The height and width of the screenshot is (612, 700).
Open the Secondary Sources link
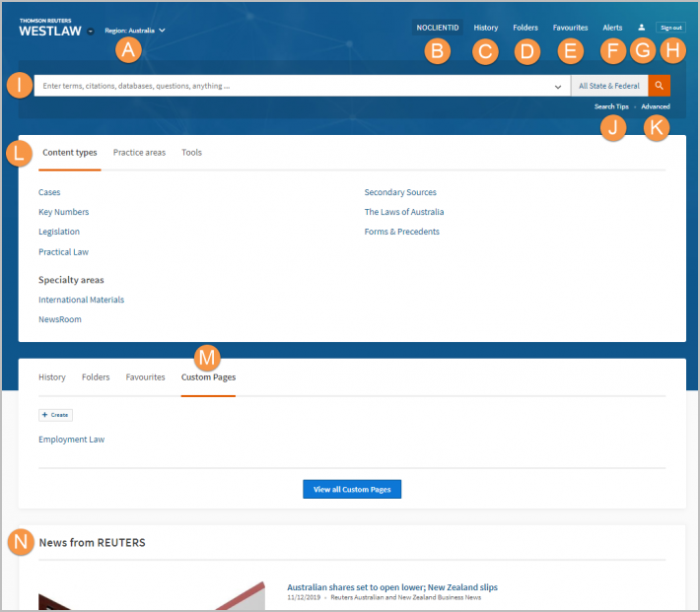(400, 192)
